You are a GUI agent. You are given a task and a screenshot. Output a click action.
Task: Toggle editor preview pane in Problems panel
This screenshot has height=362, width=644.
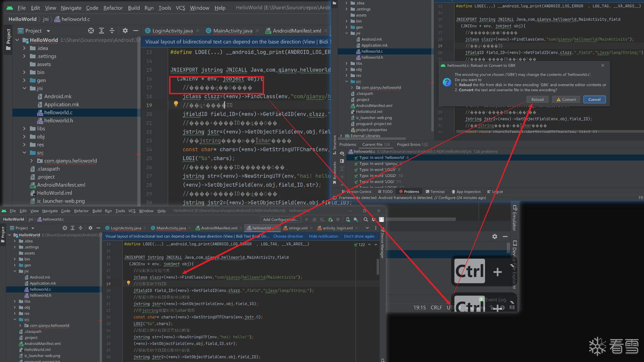pyautogui.click(x=342, y=161)
